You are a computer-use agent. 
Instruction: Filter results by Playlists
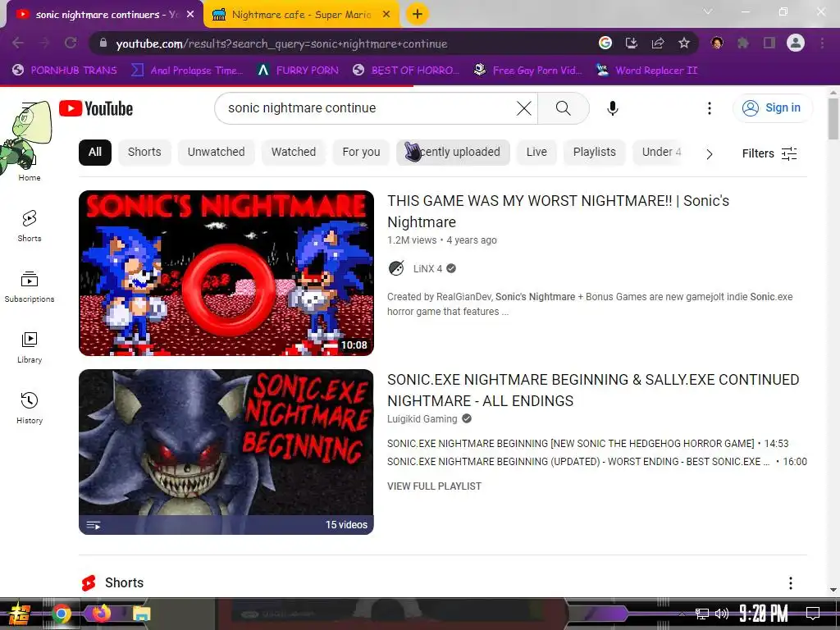[595, 152]
